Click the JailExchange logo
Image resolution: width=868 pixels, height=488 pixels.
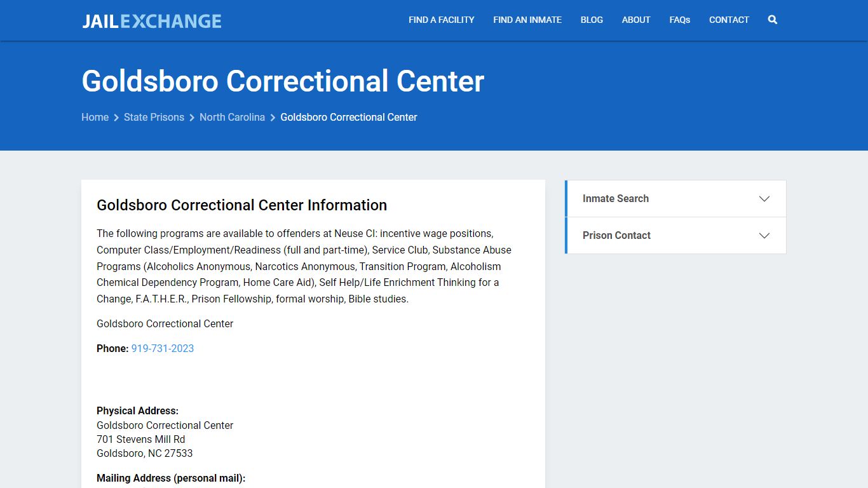(x=152, y=21)
